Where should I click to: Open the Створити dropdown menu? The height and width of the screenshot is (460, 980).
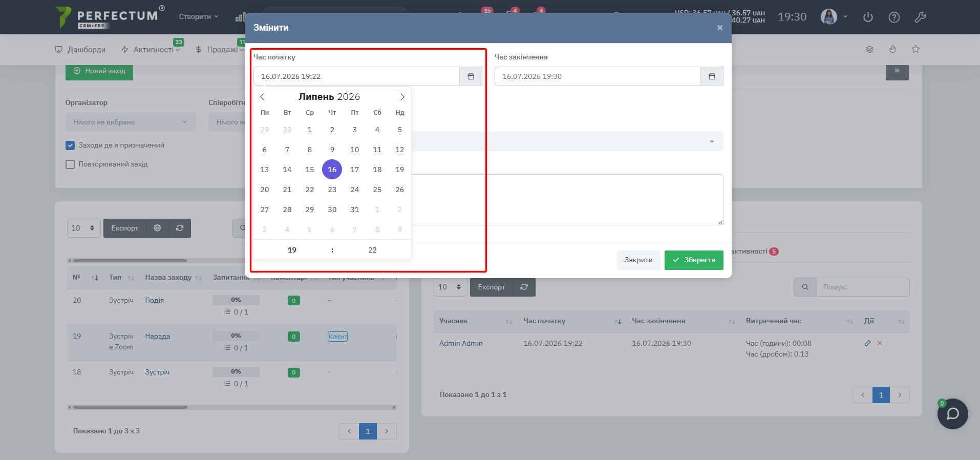[198, 16]
